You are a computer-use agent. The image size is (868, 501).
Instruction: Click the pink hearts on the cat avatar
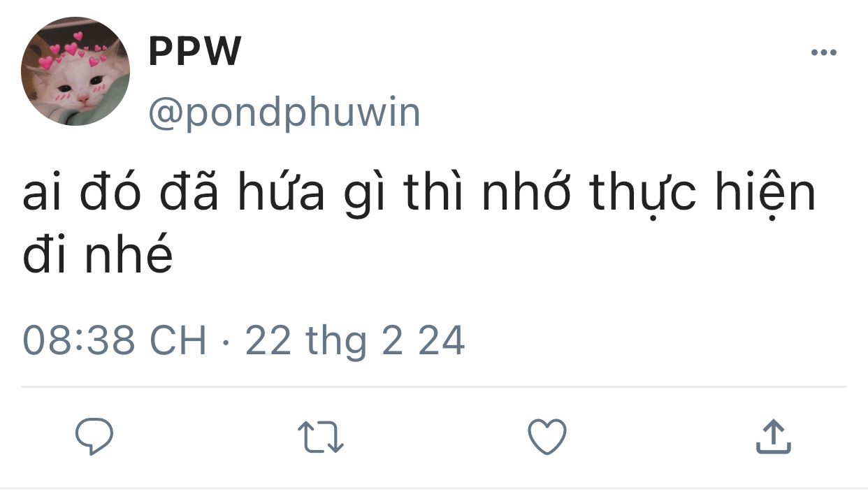click(70, 50)
